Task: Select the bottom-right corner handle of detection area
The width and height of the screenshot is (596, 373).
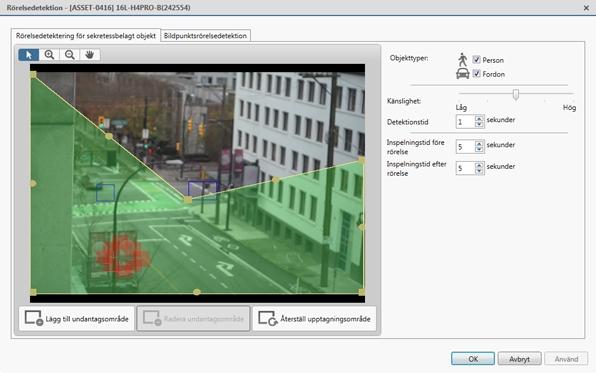Action: pyautogui.click(x=361, y=292)
